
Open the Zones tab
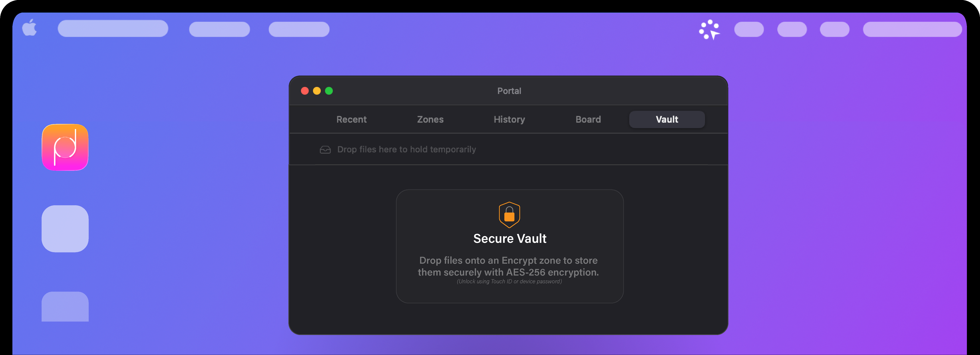[x=430, y=119]
